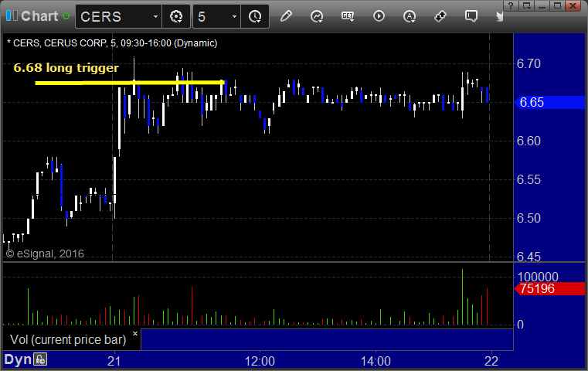Select the pencil drawing tools icon
Viewport: 588px width, 371px height.
click(286, 16)
